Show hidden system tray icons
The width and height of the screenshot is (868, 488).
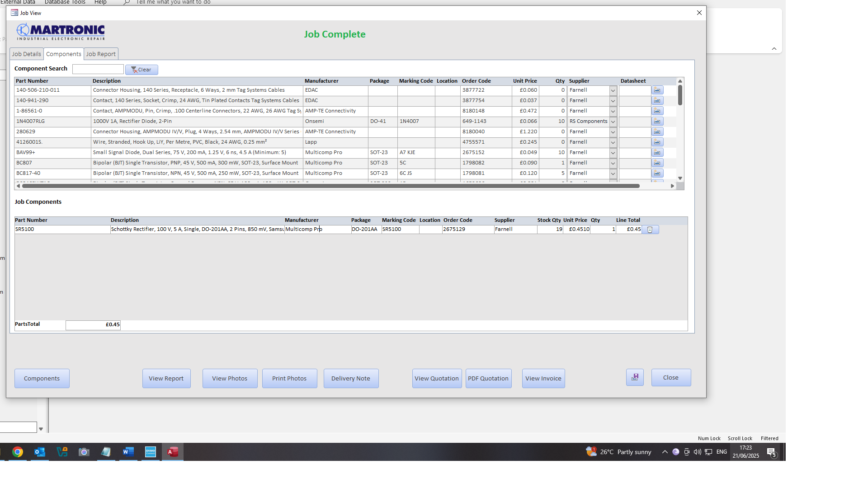pyautogui.click(x=665, y=452)
